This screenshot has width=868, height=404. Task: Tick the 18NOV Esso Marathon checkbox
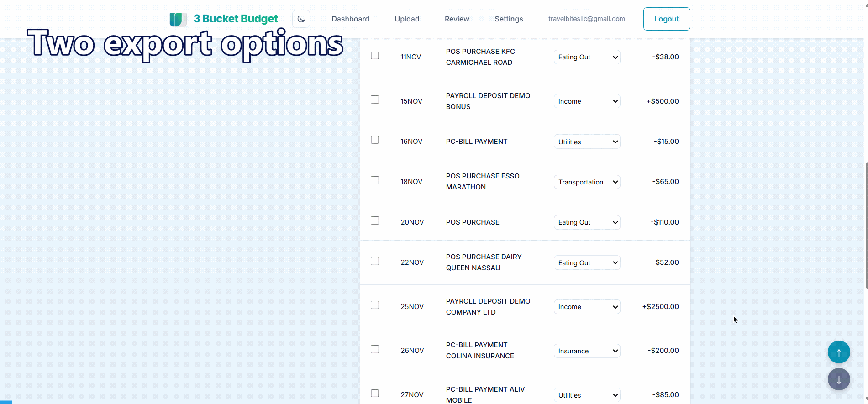[375, 180]
